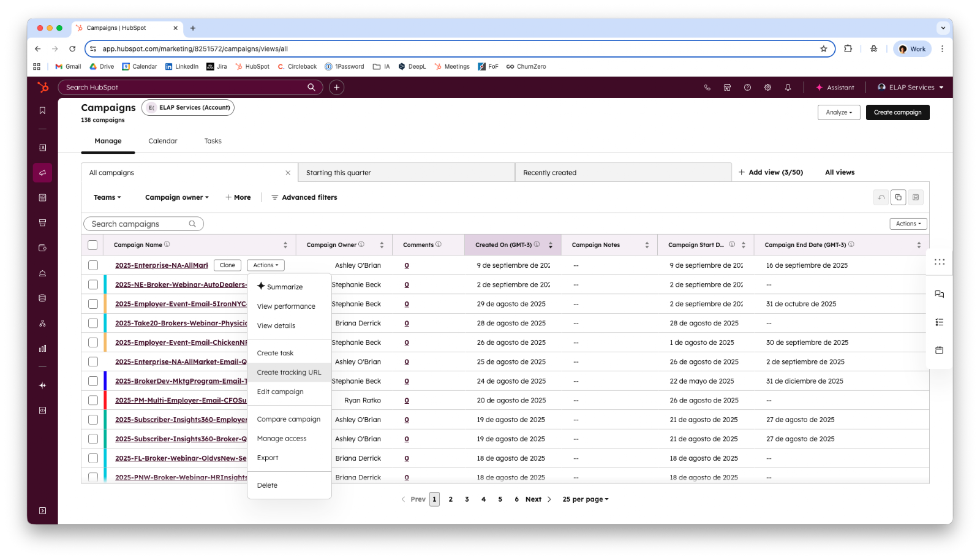Switch to the Calendar tab
The height and width of the screenshot is (560, 980).
(x=163, y=141)
